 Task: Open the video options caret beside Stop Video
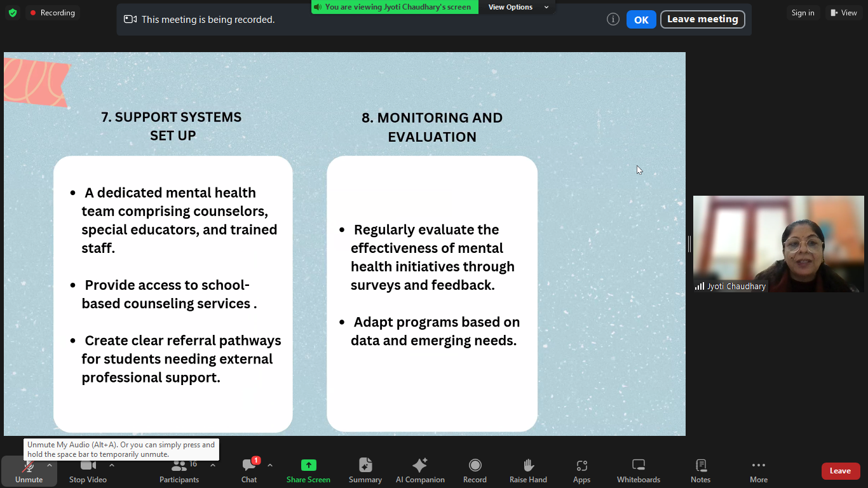coord(112,465)
